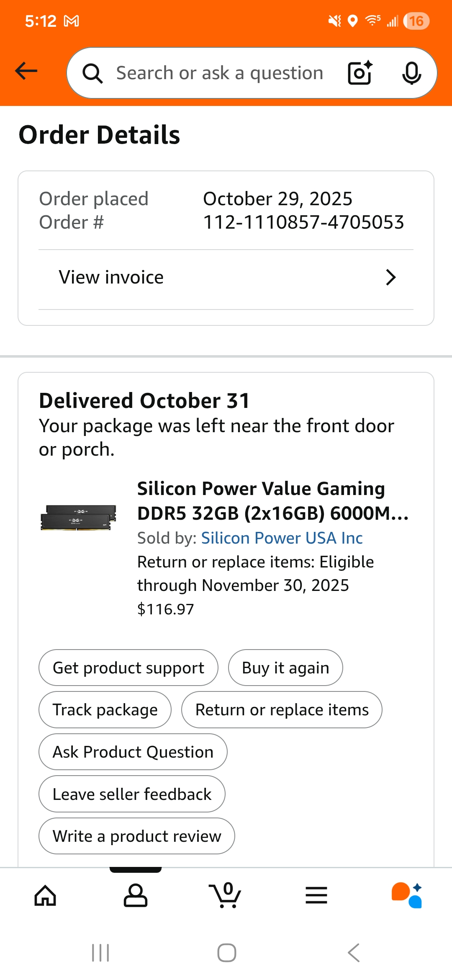Tap Write a product review button
This screenshot has width=452, height=980.
(137, 836)
